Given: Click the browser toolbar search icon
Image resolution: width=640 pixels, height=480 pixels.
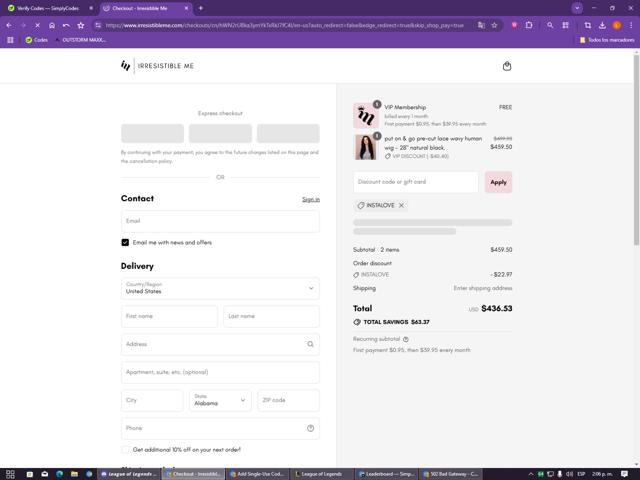Looking at the screenshot, I should tap(550, 25).
